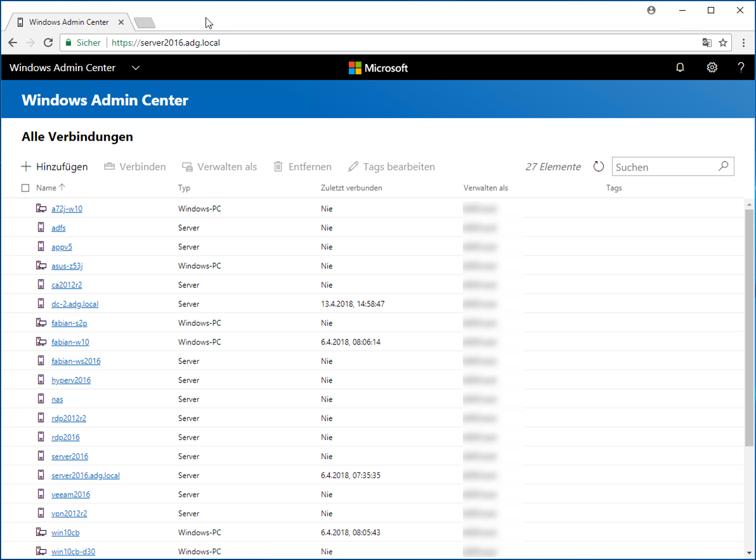
Task: Sort by the Name column header
Action: tap(46, 188)
